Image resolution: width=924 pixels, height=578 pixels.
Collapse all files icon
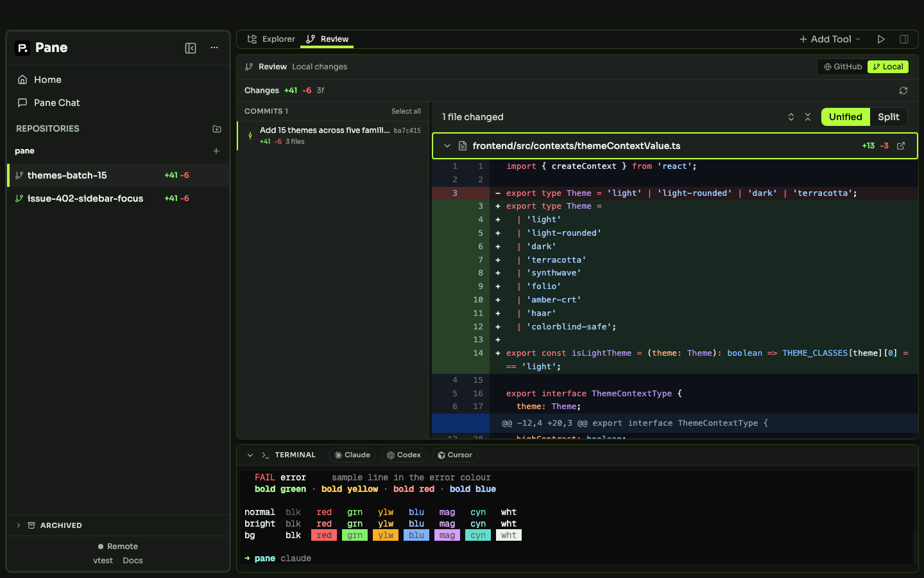coord(808,117)
